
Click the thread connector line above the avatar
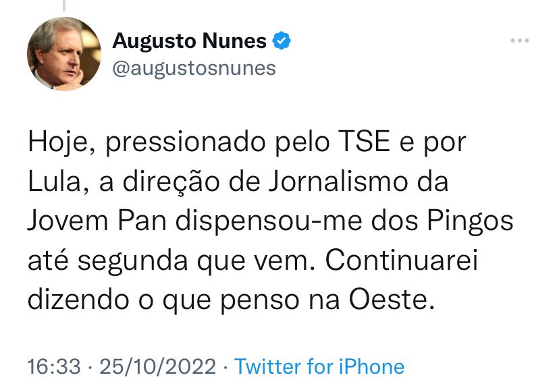click(x=63, y=6)
